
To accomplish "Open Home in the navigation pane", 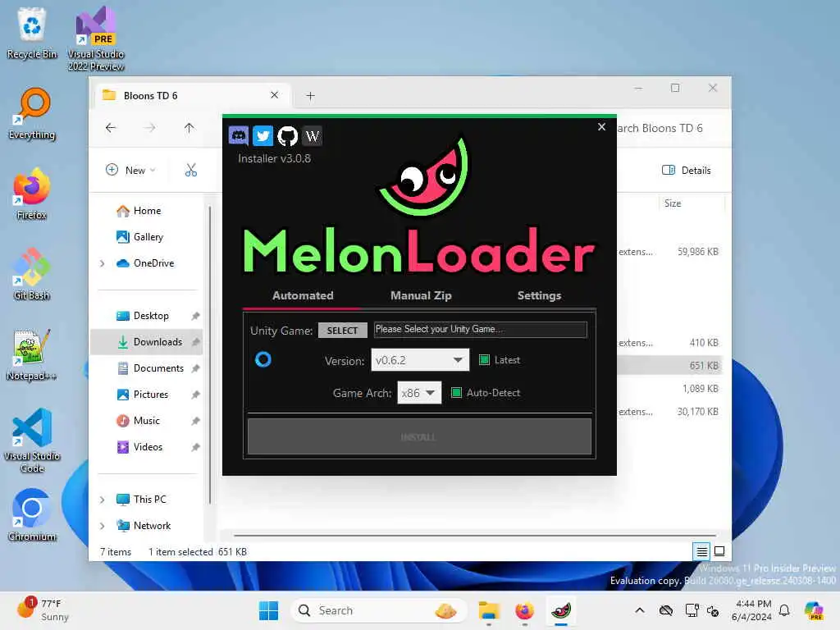I will [147, 211].
